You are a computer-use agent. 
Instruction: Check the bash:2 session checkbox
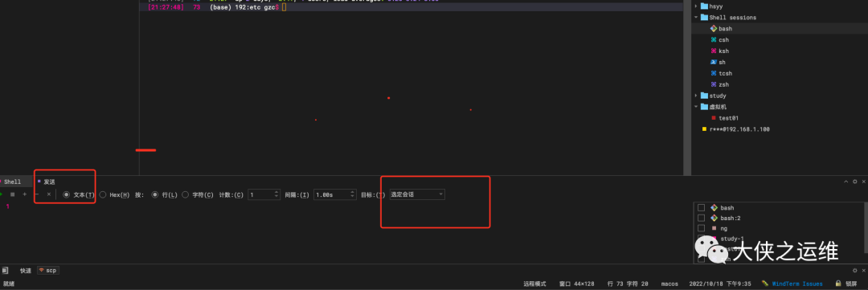tap(701, 218)
